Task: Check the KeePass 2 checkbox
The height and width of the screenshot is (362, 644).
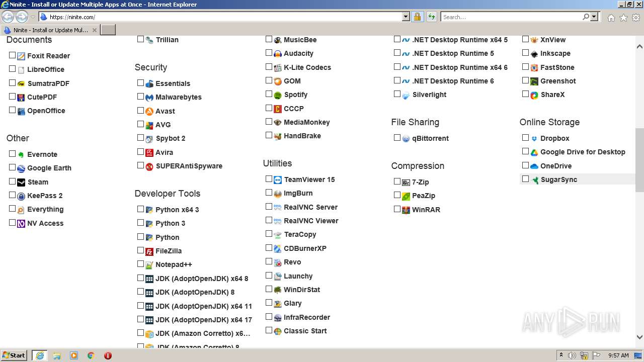Action: pyautogui.click(x=13, y=195)
